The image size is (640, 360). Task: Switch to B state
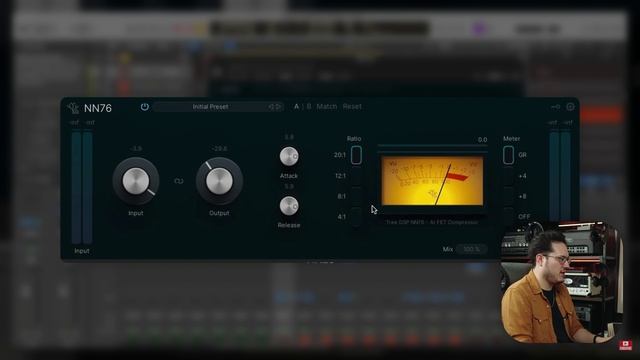[309, 107]
